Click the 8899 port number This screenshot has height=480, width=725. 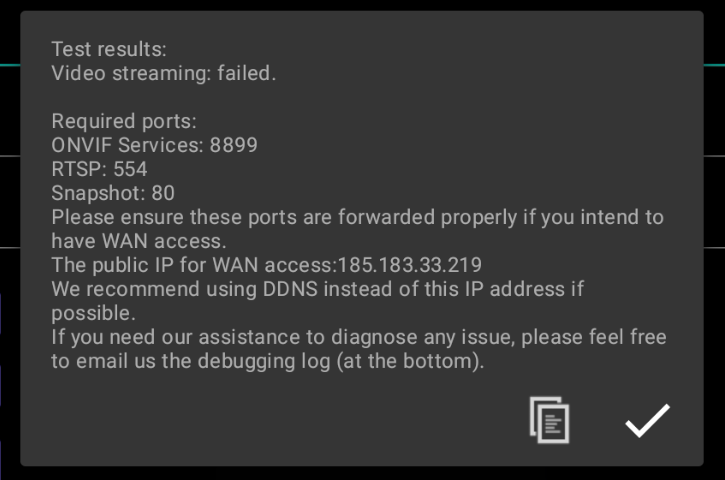click(x=234, y=145)
